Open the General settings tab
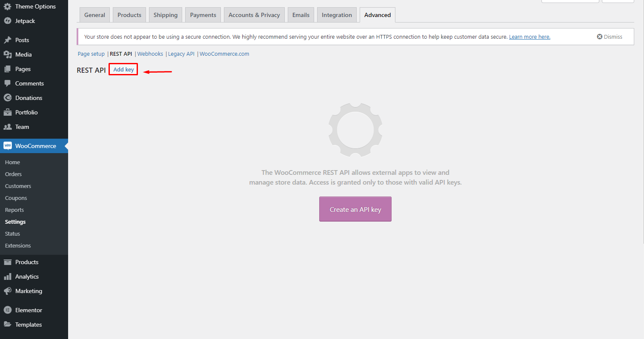This screenshot has width=644, height=339. coord(94,15)
